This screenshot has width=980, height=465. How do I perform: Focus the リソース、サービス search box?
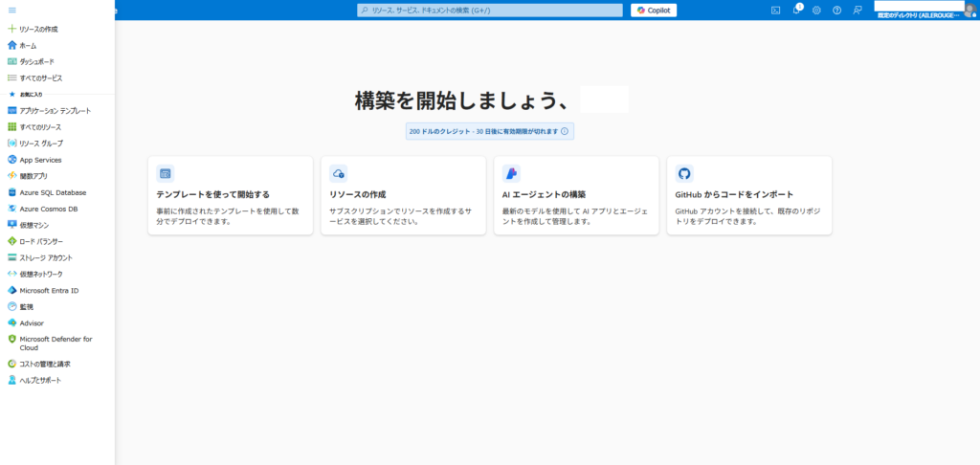point(490,10)
